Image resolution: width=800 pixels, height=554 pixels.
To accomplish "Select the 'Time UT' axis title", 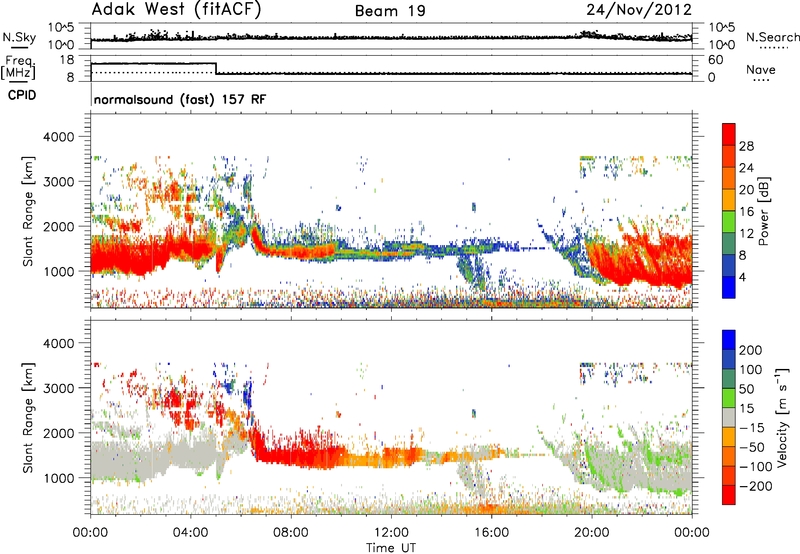I will [x=391, y=548].
